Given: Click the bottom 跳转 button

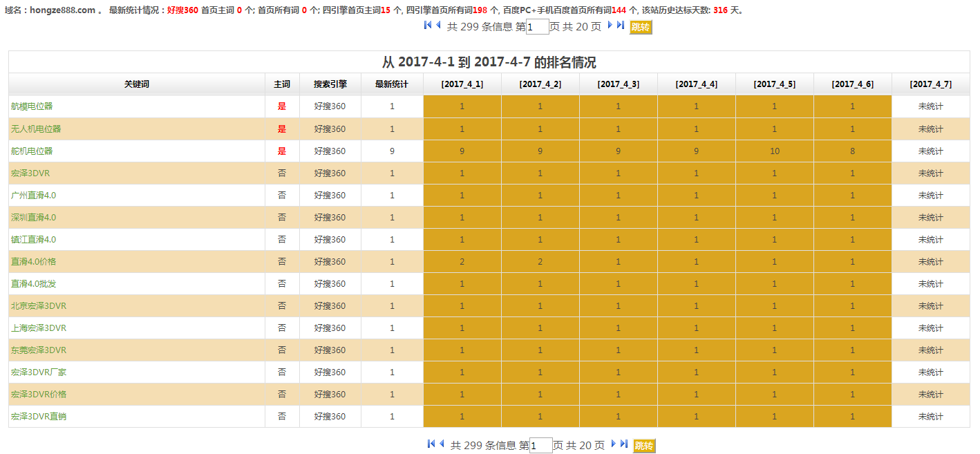Looking at the screenshot, I should tap(644, 446).
